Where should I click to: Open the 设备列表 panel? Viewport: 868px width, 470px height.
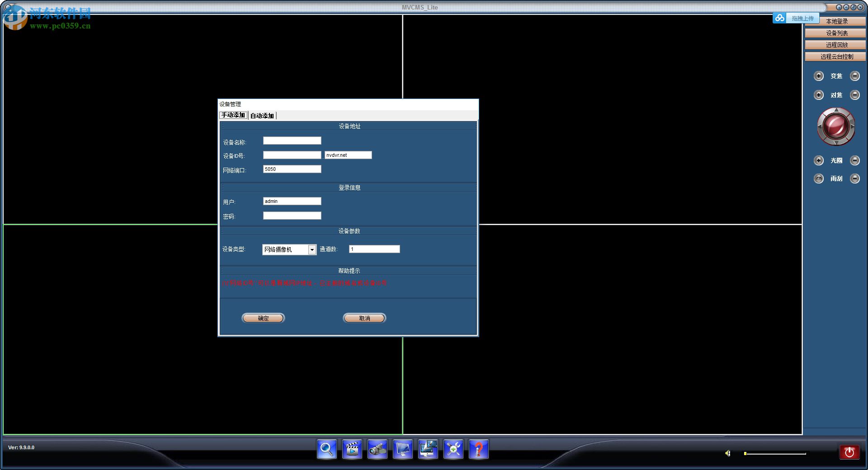coord(836,33)
